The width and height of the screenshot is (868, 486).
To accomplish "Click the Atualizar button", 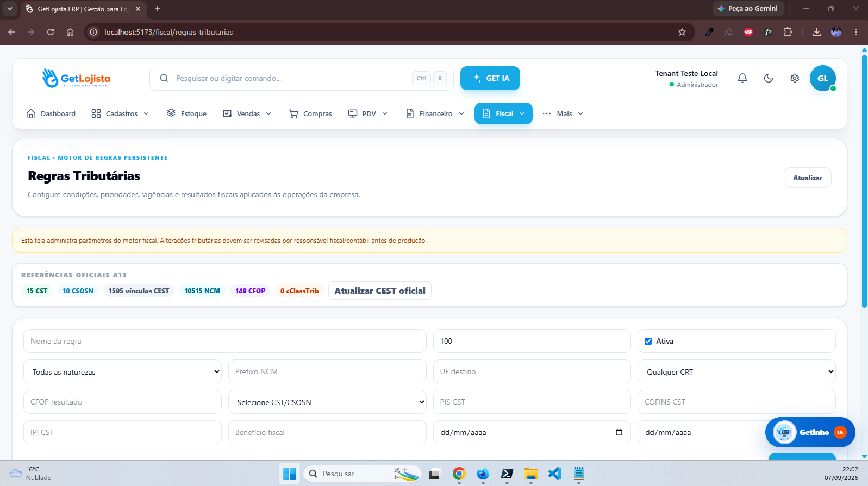I will (807, 178).
